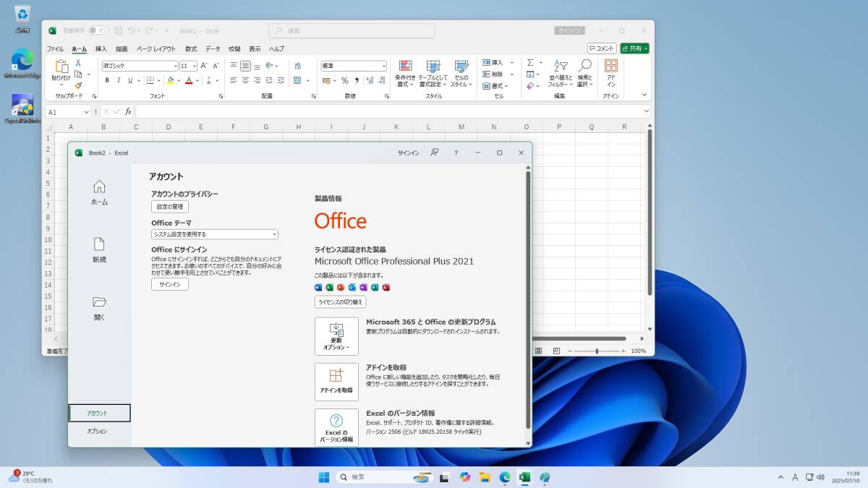The height and width of the screenshot is (488, 868).
Task: Expand the Name Box dropdown arrow
Action: pyautogui.click(x=86, y=112)
